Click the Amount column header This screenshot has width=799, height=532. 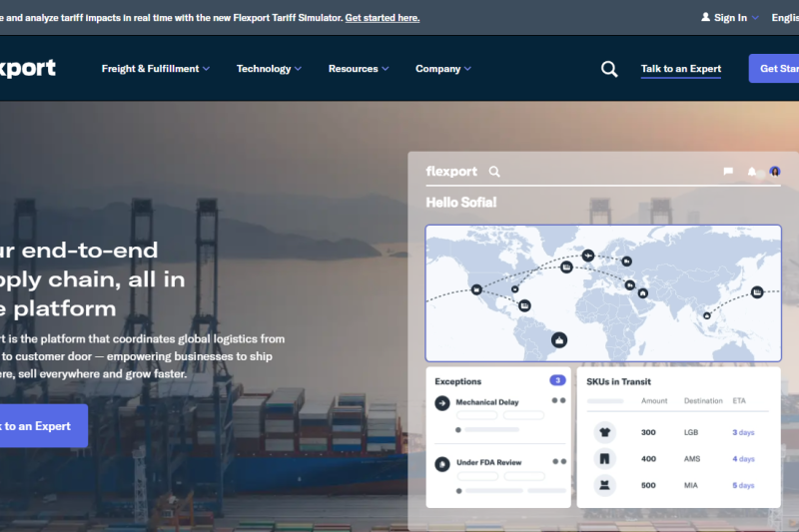click(654, 400)
